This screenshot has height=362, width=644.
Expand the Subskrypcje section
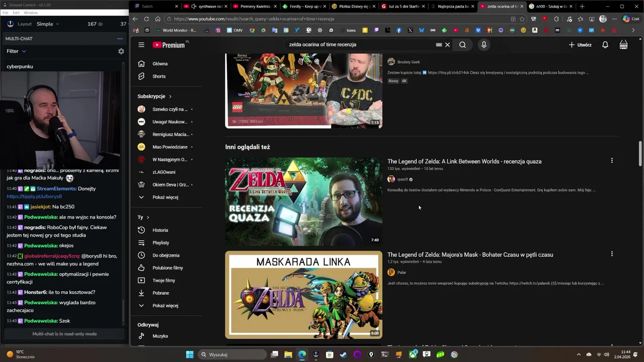[154, 96]
